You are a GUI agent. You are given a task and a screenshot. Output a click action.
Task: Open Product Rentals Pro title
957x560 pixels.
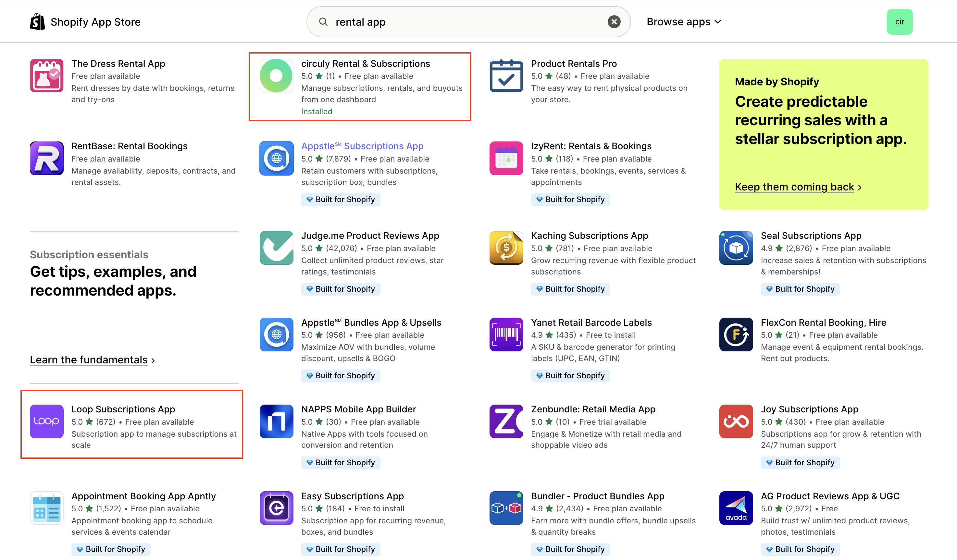coord(574,63)
